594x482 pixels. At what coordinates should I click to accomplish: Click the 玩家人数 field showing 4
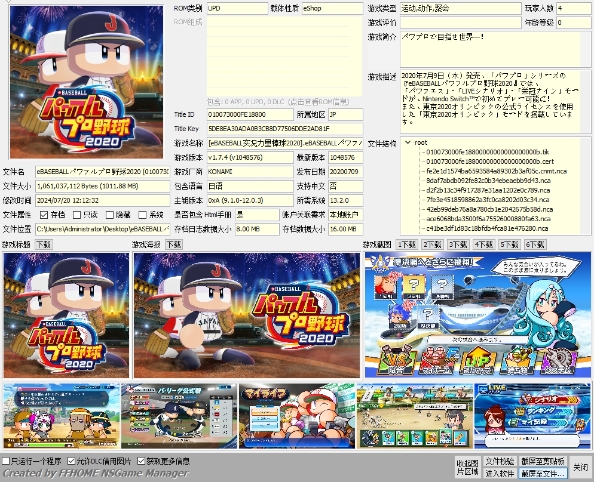[574, 8]
